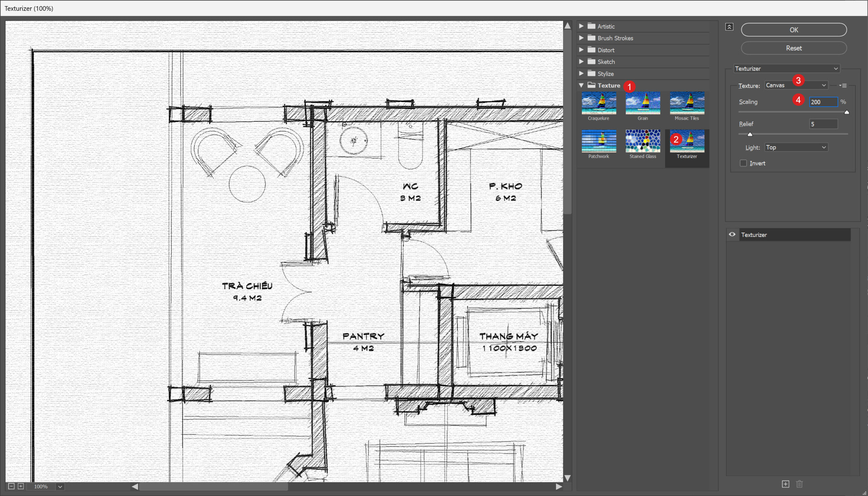Click the zoom out minus icon
The height and width of the screenshot is (496, 868).
coord(11,486)
